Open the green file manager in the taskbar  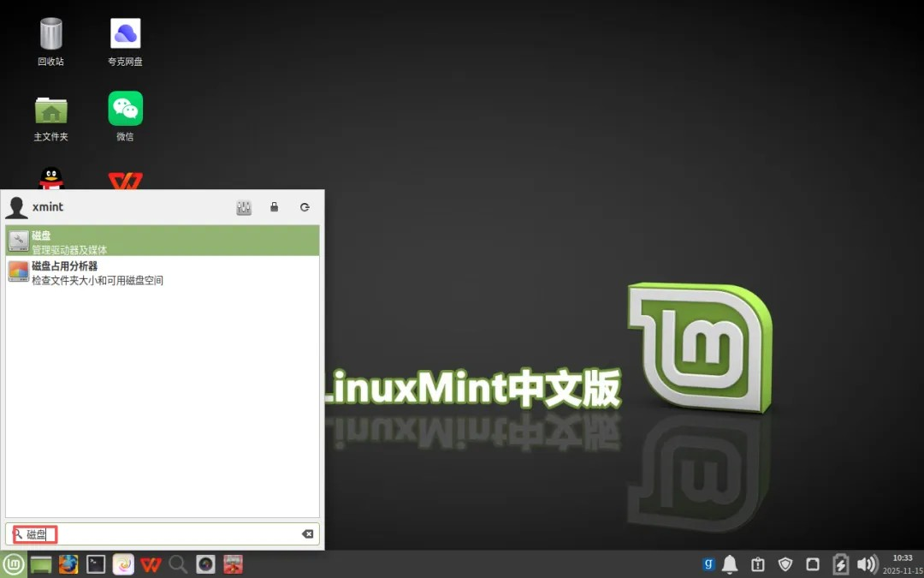pyautogui.click(x=41, y=564)
